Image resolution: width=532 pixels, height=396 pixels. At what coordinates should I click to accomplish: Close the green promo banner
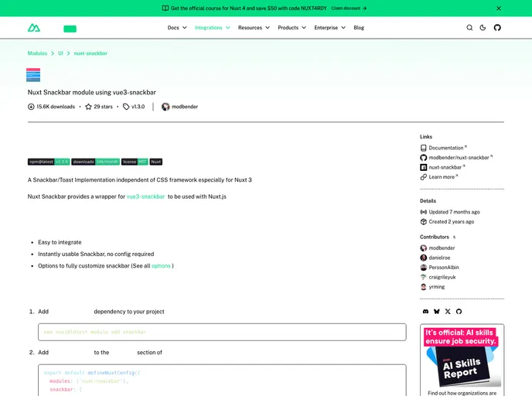(x=499, y=9)
